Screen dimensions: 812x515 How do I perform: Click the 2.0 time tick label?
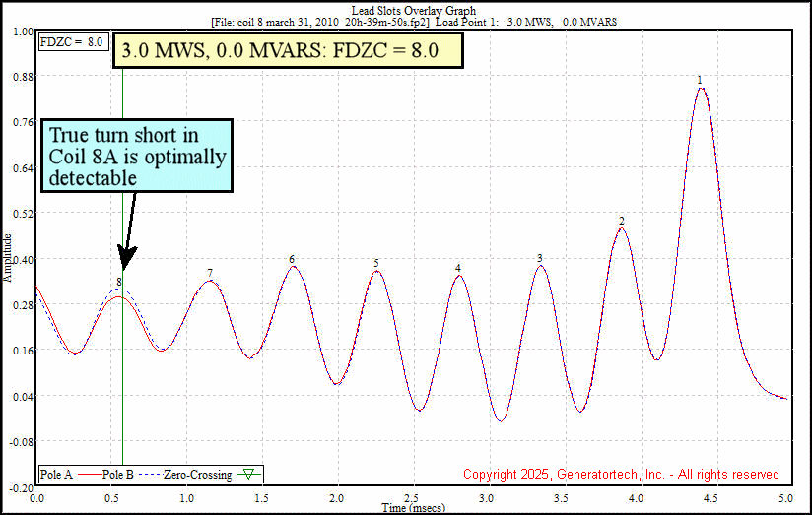[336, 498]
